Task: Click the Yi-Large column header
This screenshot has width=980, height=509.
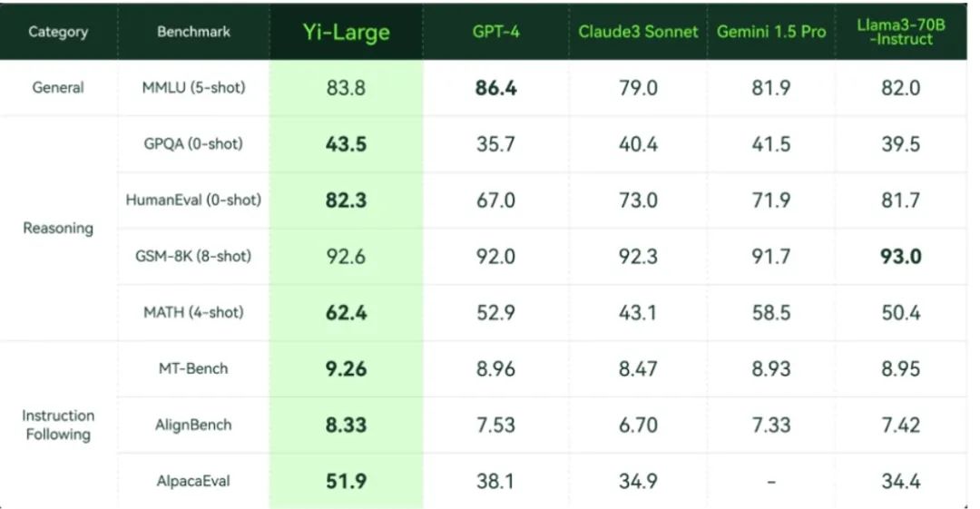Action: click(347, 32)
